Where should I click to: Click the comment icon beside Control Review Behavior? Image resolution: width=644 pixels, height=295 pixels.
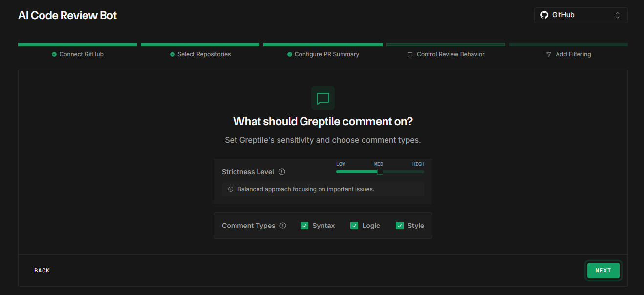[x=410, y=55]
